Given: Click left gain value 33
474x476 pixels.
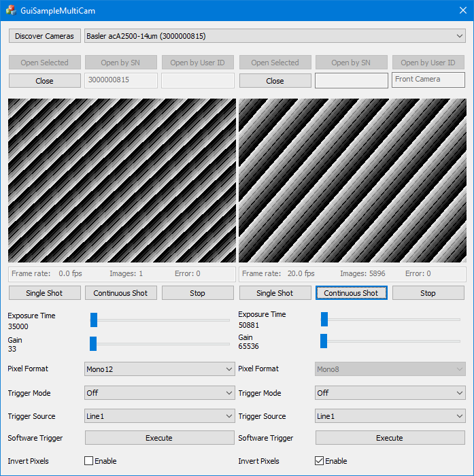Looking at the screenshot, I should [12, 349].
